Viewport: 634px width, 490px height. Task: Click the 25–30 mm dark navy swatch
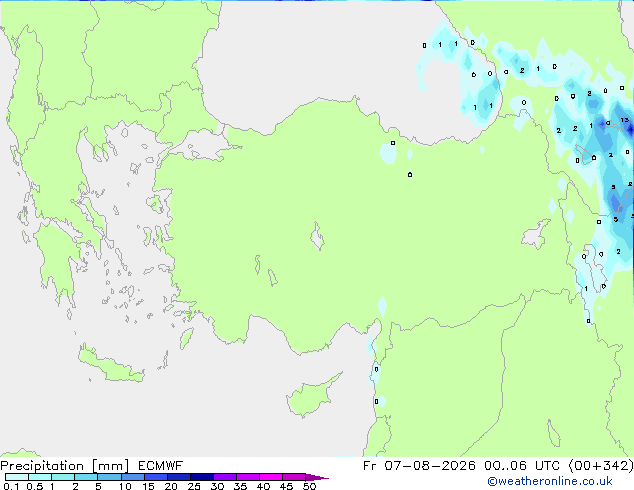pos(201,477)
